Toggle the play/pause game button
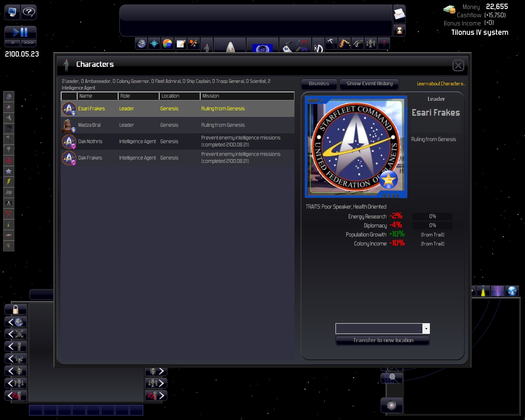525x420 pixels. [21, 32]
